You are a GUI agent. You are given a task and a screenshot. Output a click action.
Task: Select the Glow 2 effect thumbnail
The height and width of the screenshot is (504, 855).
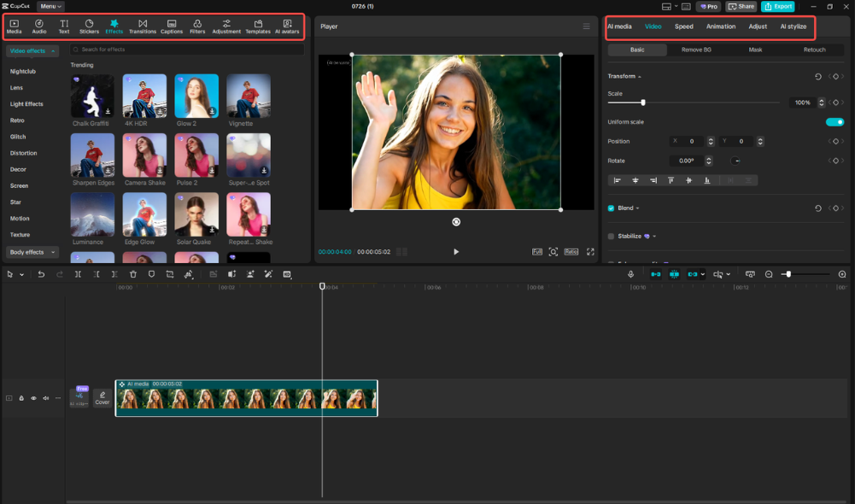(x=196, y=95)
